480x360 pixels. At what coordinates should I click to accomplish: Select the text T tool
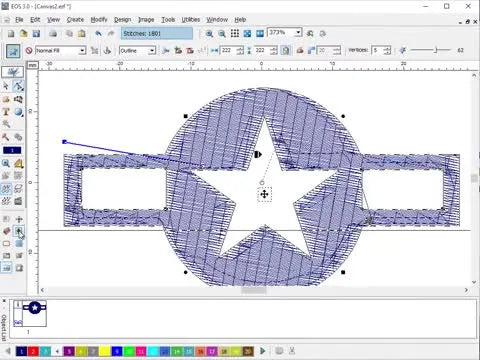[6, 112]
